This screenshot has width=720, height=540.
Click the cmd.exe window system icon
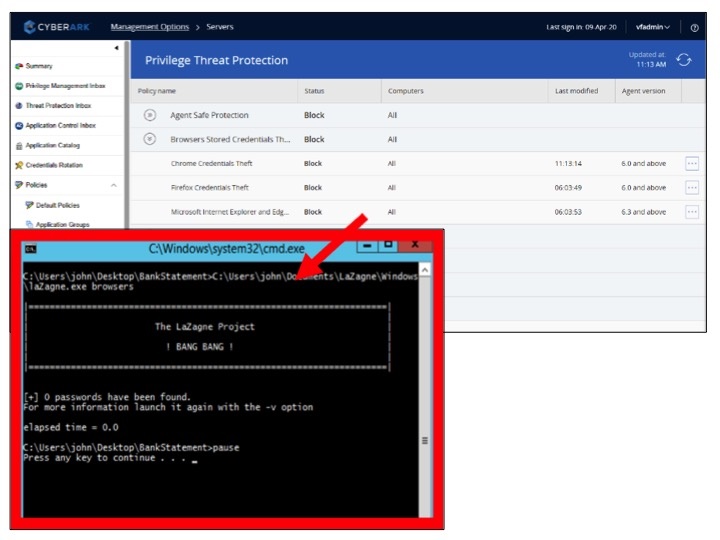pyautogui.click(x=31, y=249)
